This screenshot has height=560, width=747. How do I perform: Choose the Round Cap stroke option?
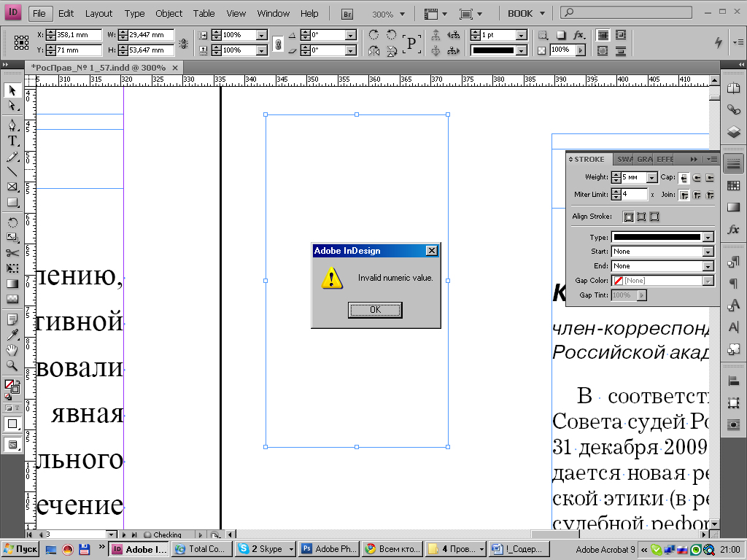coord(697,178)
